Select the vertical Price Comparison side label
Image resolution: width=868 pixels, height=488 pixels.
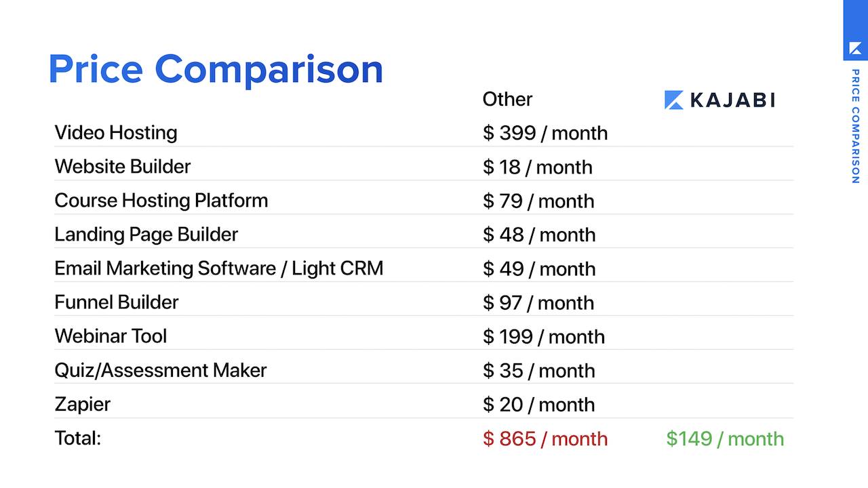coord(855,126)
